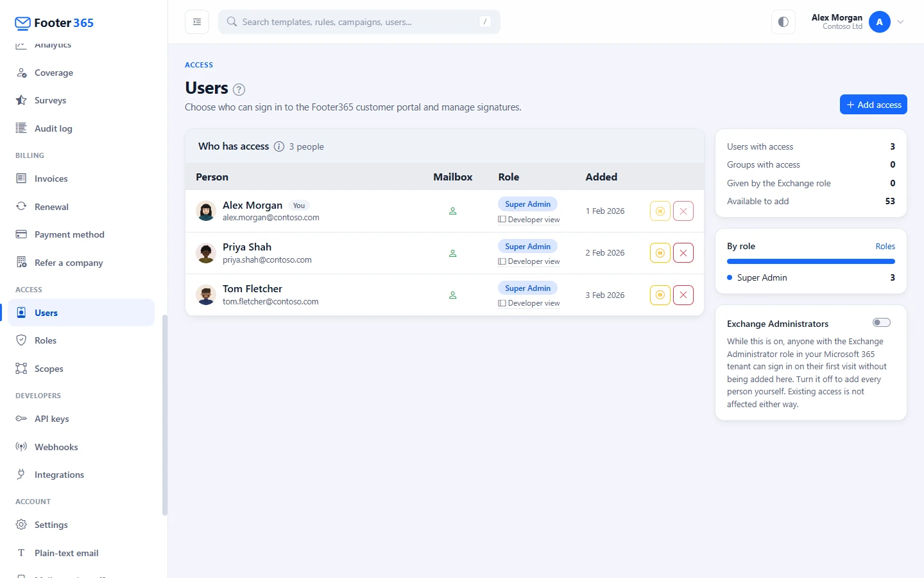Open Plain-text email page
924x578 pixels.
coord(81,553)
